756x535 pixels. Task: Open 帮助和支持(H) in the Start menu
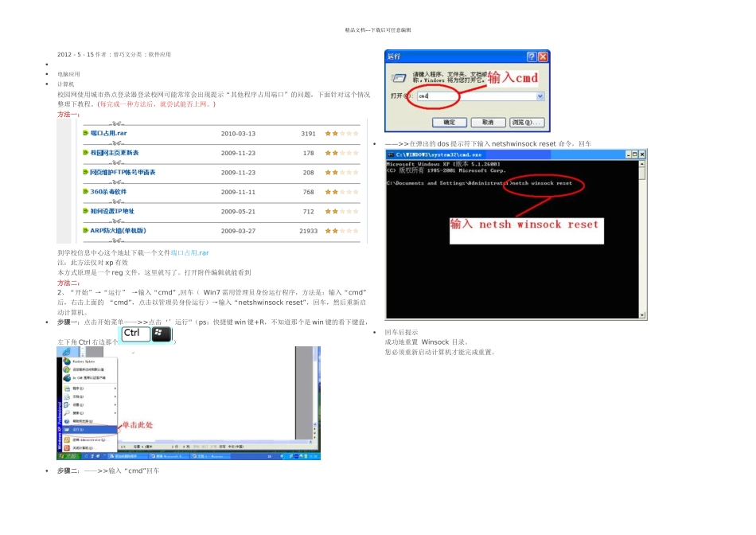click(x=90, y=421)
